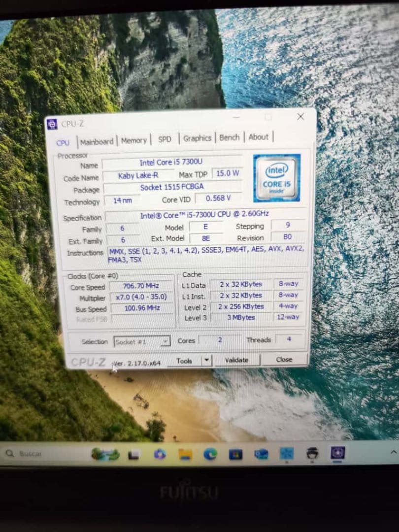The width and height of the screenshot is (399, 532).
Task: Click the Multiplier value x7.0 (4.0 - 35.0)
Action: [x=141, y=297]
